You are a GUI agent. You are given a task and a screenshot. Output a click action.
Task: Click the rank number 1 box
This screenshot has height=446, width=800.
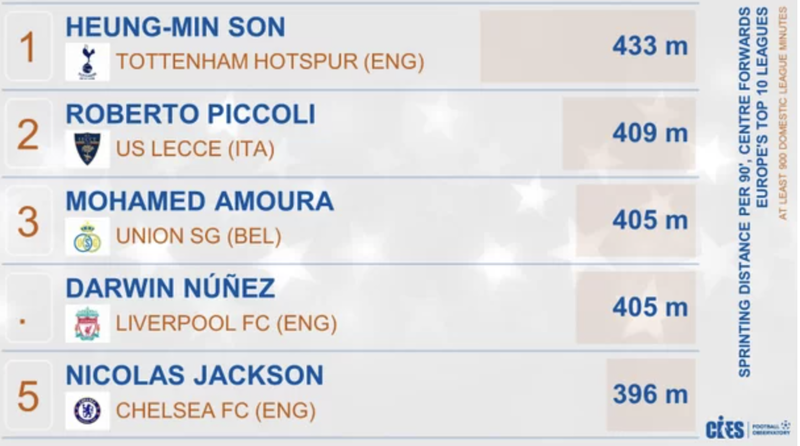pos(28,46)
